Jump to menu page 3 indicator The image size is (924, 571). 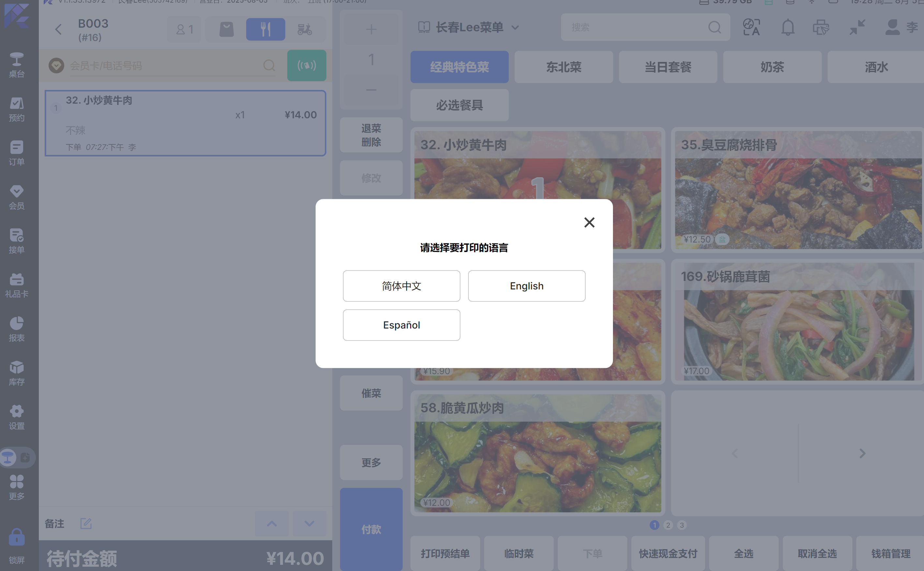681,525
